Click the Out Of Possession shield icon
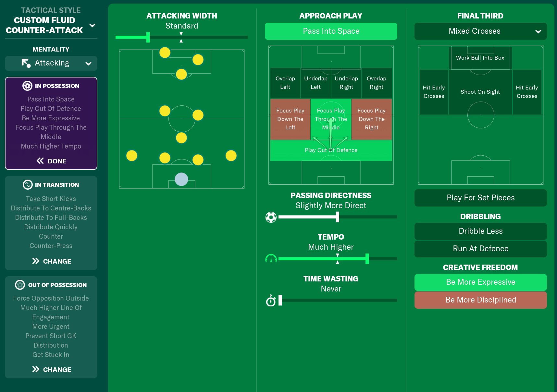Viewport: 557px width, 392px height. 20,285
